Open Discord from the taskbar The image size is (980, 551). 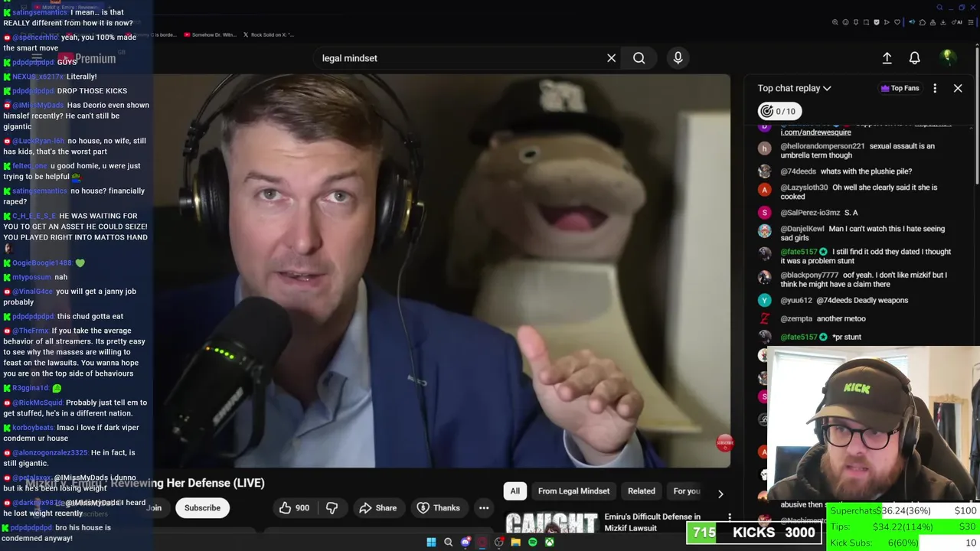click(x=465, y=543)
